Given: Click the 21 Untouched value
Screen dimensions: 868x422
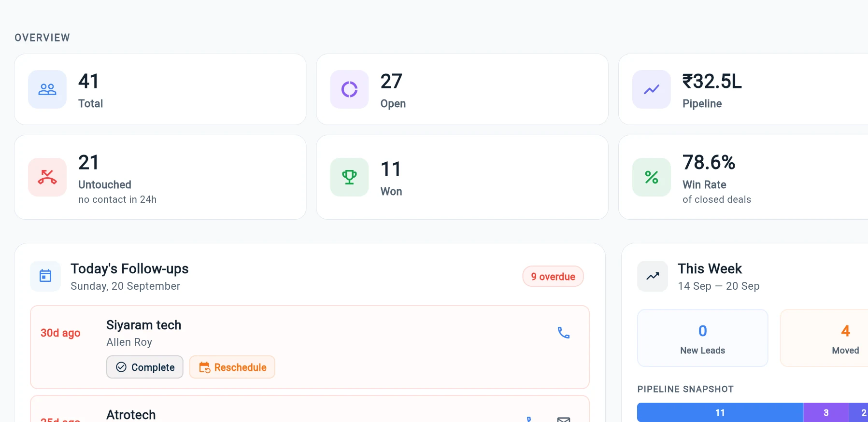Looking at the screenshot, I should click(89, 162).
